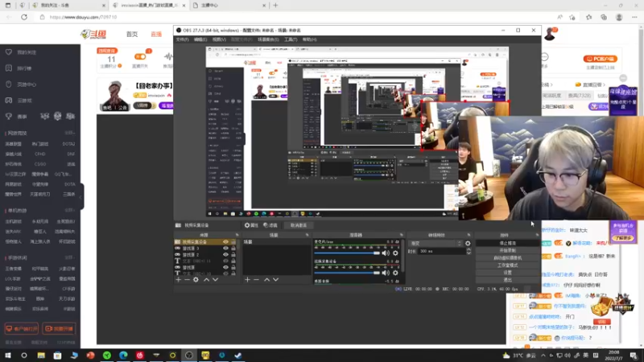Viewport: 644px width, 362px height.
Task: Pop out the audio mixer dock panel
Action: pyautogui.click(x=401, y=235)
